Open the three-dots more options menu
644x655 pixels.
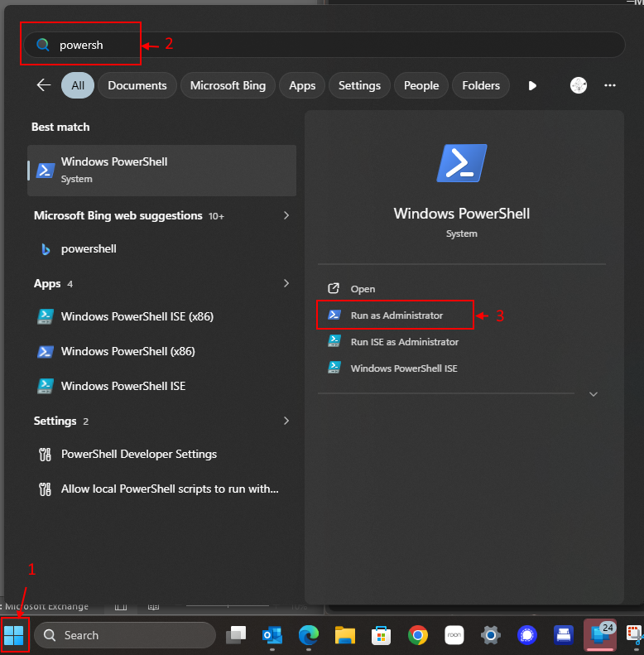click(x=610, y=85)
